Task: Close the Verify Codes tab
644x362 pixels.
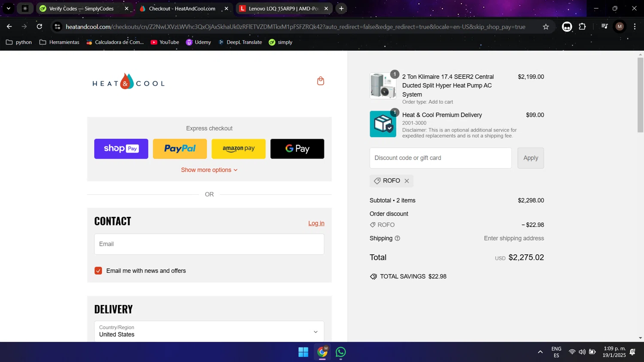Action: pos(127,9)
